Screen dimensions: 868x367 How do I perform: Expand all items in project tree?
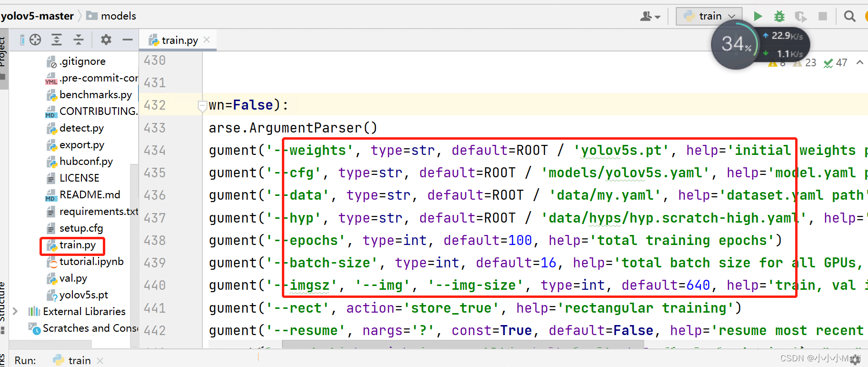click(x=57, y=40)
